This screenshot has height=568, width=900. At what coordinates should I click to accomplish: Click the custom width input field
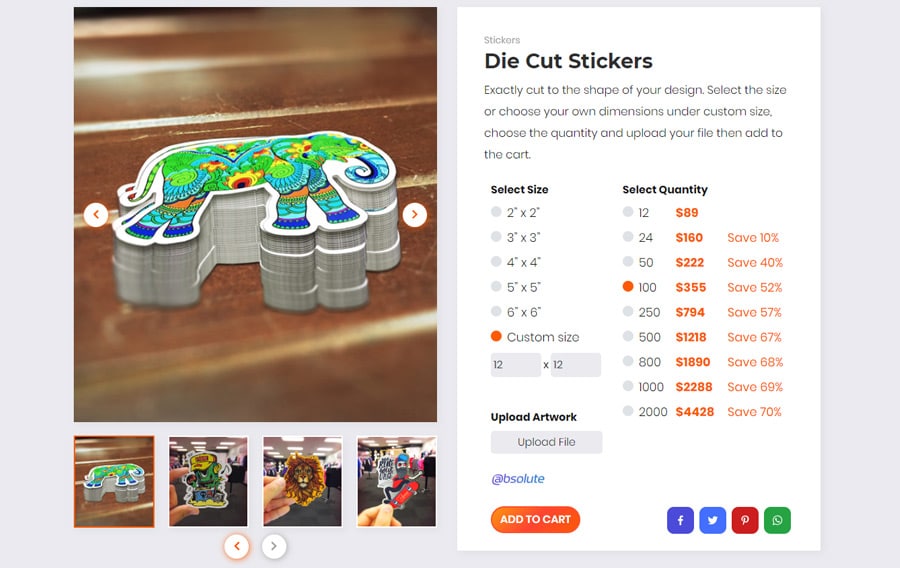pos(515,365)
